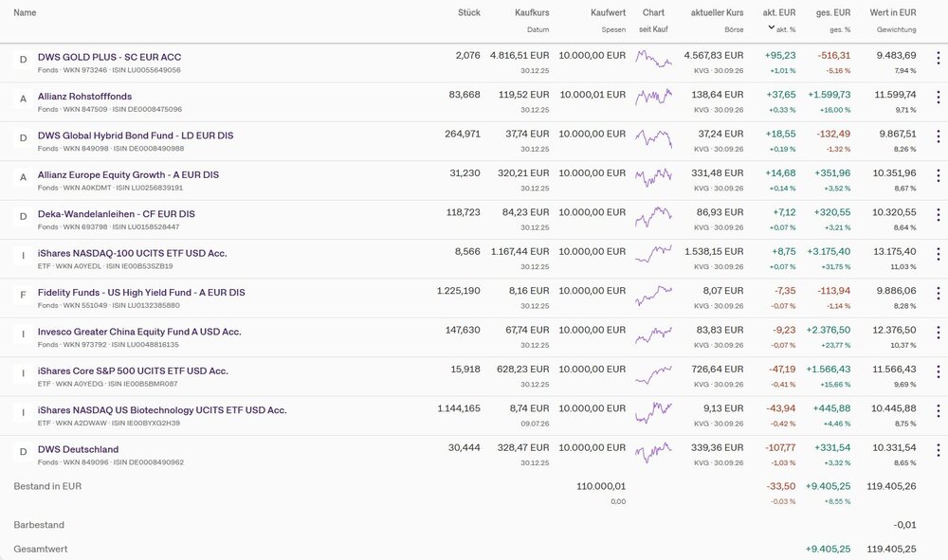948x560 pixels.
Task: Click the A badge icon beside Allianz Europe Equity Growth
Action: 23,177
